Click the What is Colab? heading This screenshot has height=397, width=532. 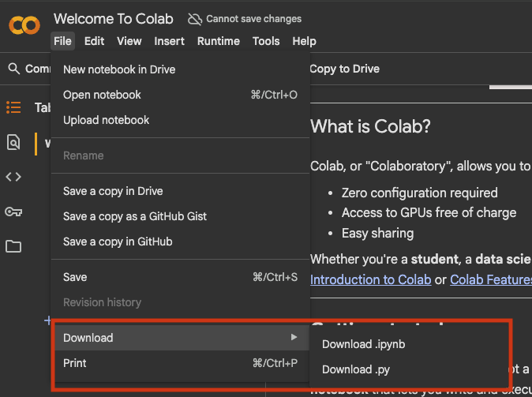(370, 126)
